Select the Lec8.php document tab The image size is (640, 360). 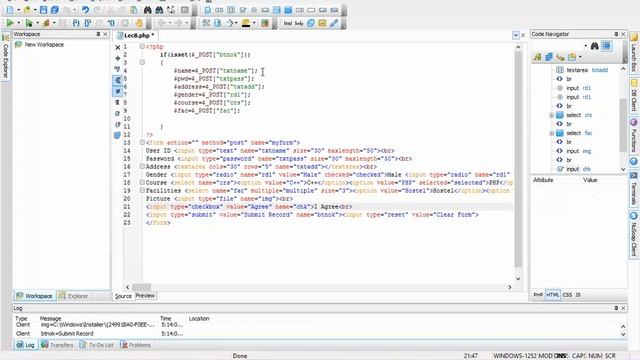tap(136, 36)
